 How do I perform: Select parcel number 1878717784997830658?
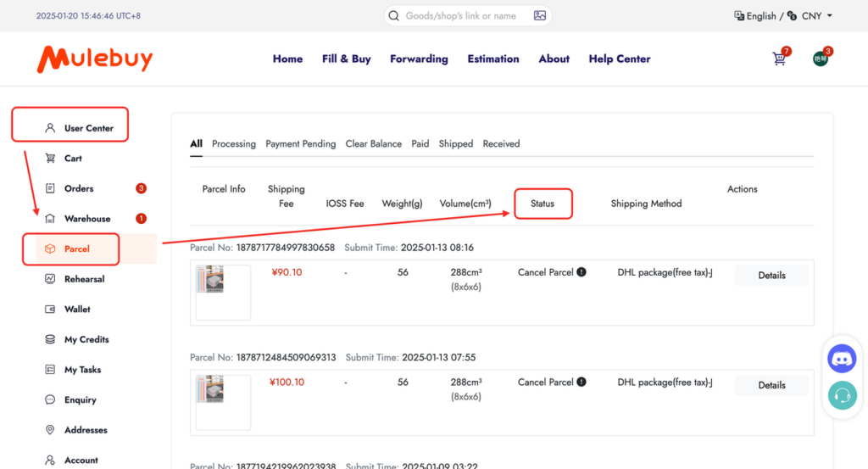point(286,248)
